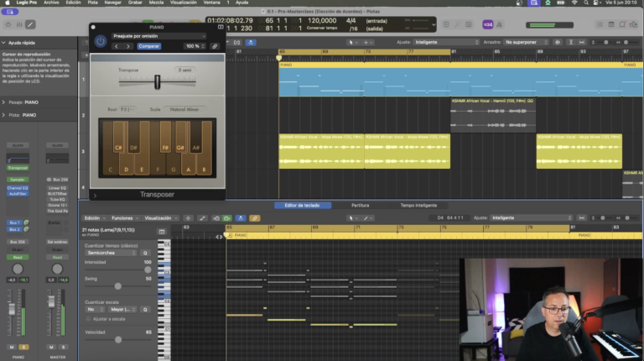
Task: Click the Swing slider handle
Action: [118, 285]
